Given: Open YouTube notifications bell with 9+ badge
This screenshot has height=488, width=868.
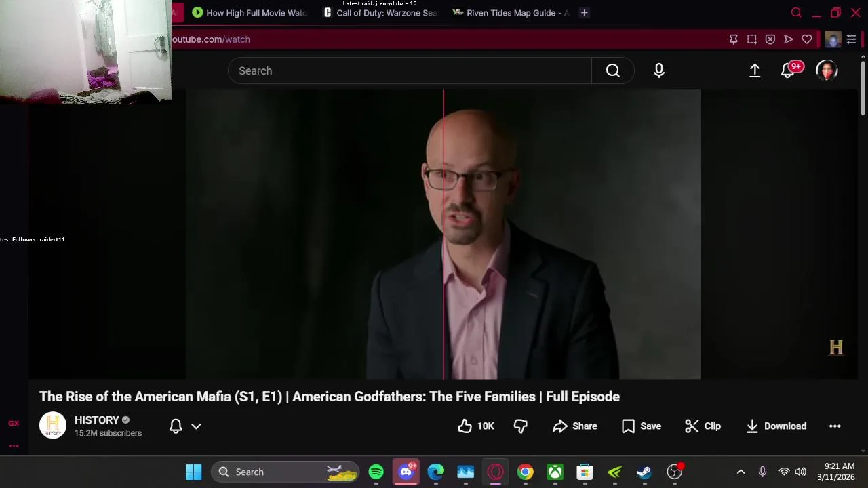Looking at the screenshot, I should point(789,70).
